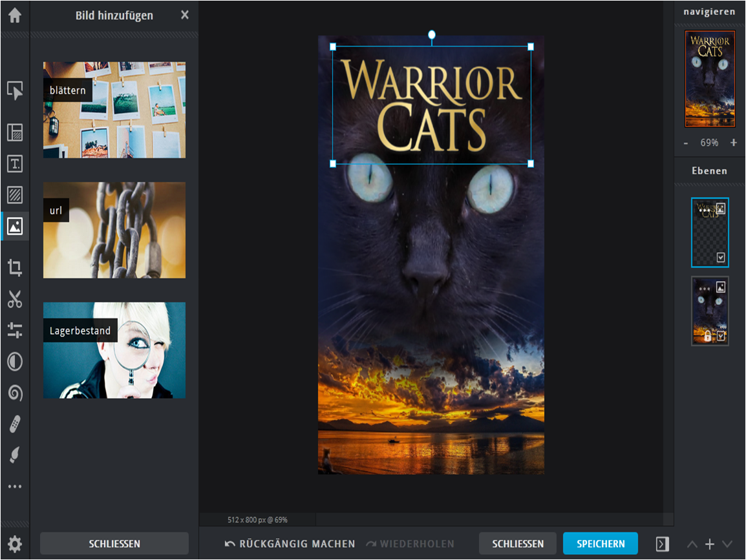Click the top-right selection resize handle
The height and width of the screenshot is (560, 746).
531,47
